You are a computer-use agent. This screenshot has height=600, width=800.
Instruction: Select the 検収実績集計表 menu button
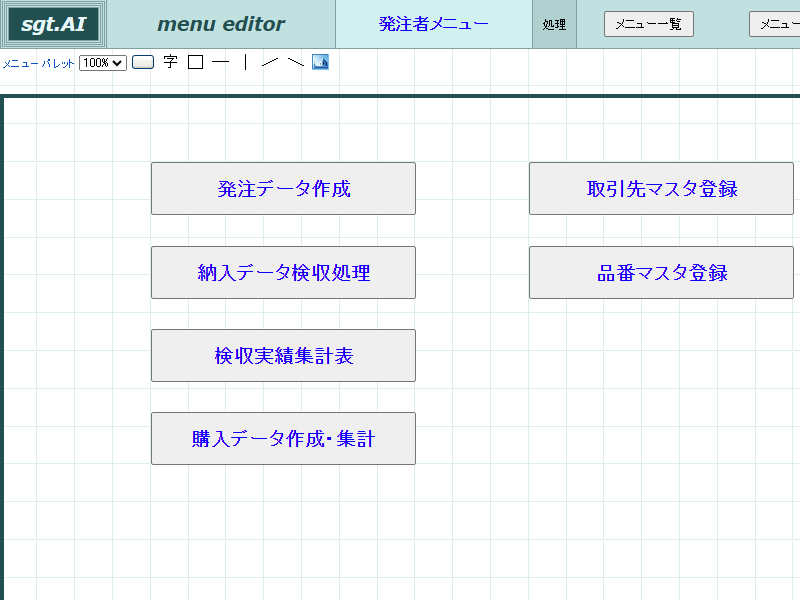coord(284,356)
